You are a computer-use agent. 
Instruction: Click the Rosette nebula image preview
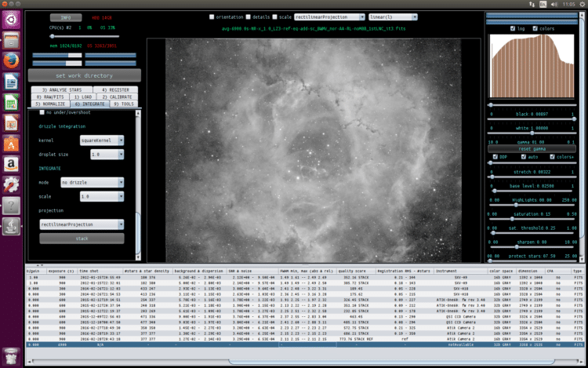pyautogui.click(x=314, y=151)
